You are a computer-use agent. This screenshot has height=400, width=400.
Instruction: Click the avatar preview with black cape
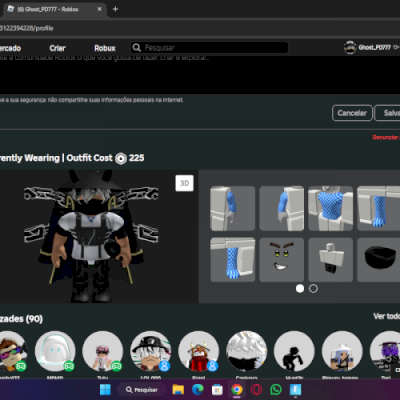pos(91,236)
